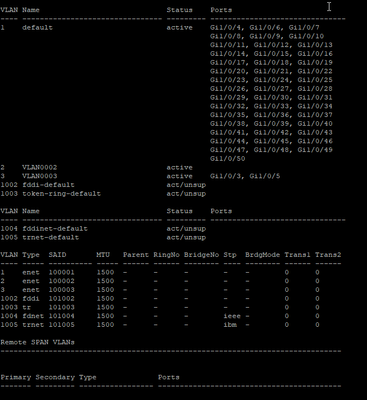Click the token-ring-default VLAN name

point(61,194)
